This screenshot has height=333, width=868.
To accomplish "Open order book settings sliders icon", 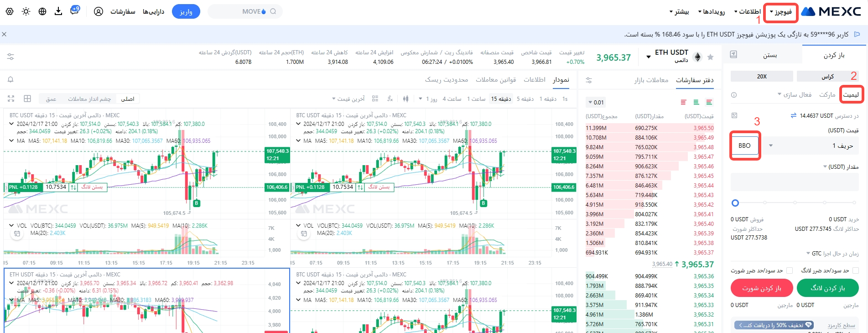I will point(589,80).
